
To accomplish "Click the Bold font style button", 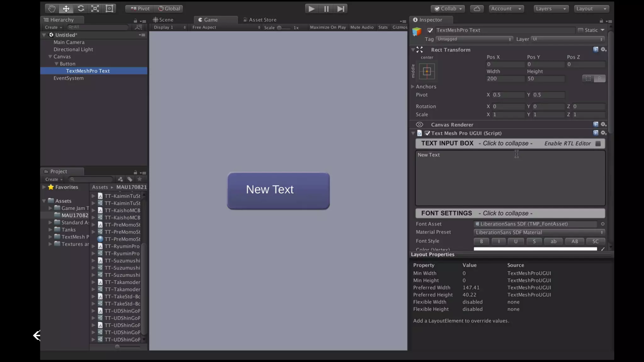I will (481, 241).
